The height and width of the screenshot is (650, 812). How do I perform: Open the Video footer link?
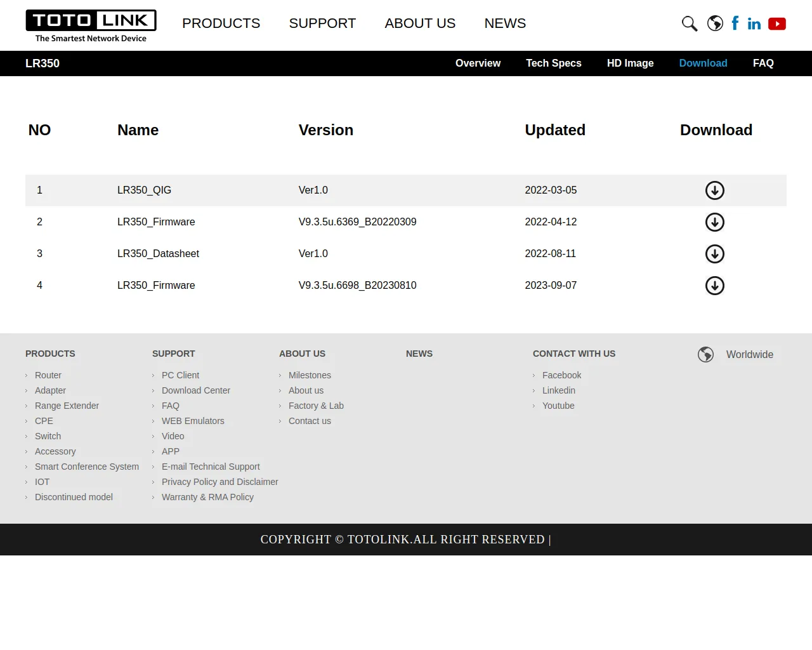click(173, 436)
